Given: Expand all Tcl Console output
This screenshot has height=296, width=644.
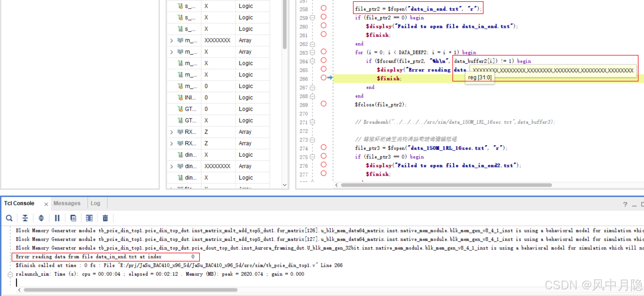Looking at the screenshot, I should pyautogui.click(x=41, y=218).
